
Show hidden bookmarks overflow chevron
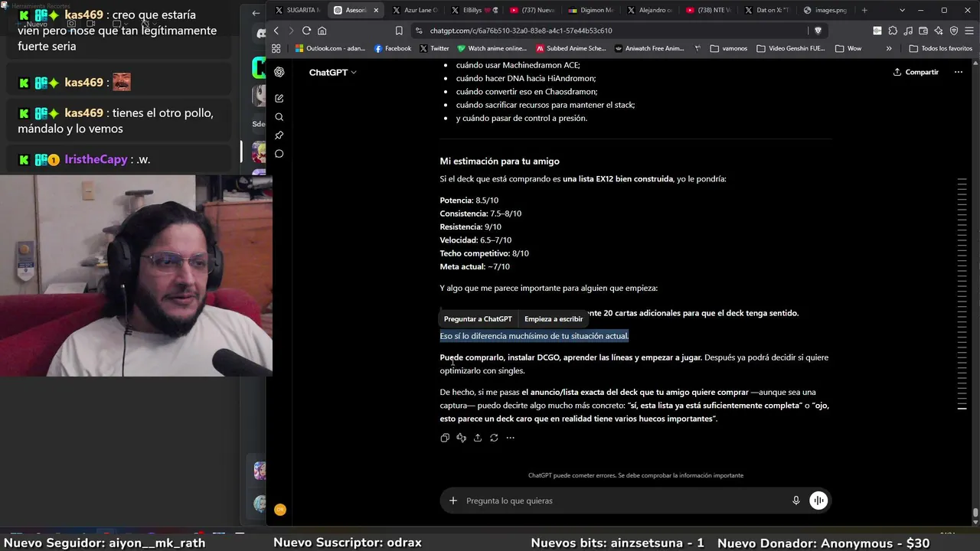pos(889,48)
